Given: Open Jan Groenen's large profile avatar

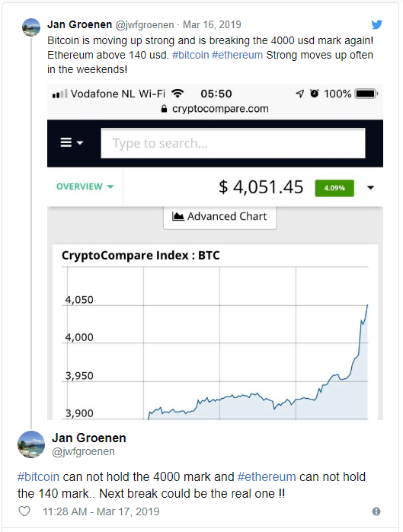Looking at the screenshot, I should click(x=31, y=444).
